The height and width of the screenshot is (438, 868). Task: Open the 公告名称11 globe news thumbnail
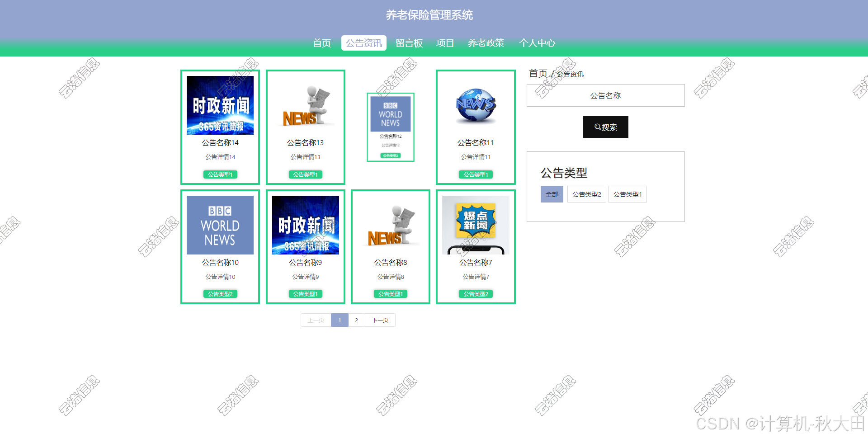(x=476, y=105)
